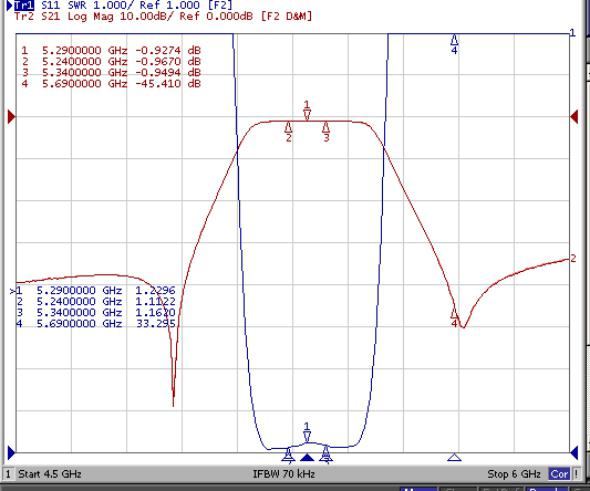
Task: Edit the Stop 6 GHz frequency field
Action: coord(514,474)
